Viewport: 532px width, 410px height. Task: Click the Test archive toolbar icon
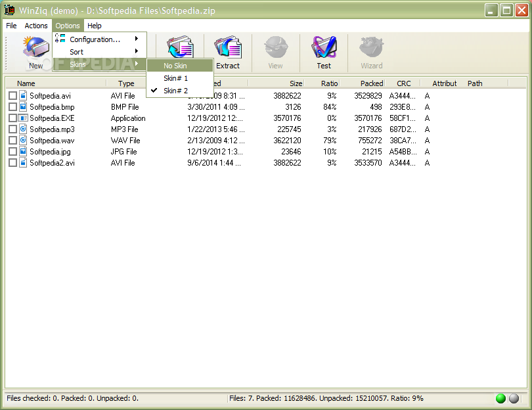pos(324,47)
